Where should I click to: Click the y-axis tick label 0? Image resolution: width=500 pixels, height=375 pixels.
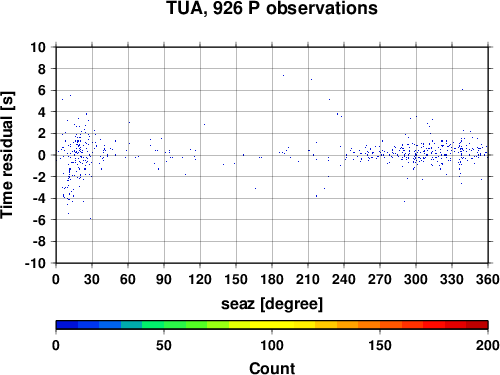tap(42, 155)
